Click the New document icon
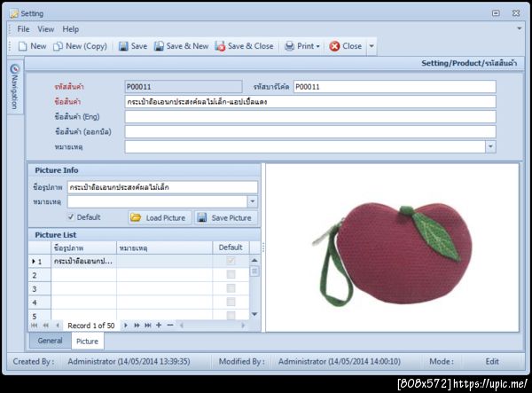 tap(23, 46)
